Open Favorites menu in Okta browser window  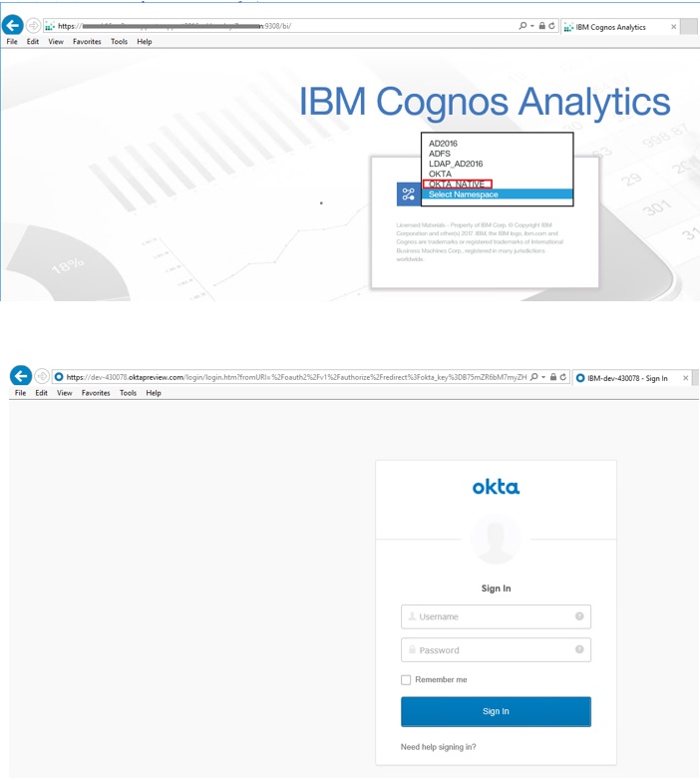[x=96, y=393]
